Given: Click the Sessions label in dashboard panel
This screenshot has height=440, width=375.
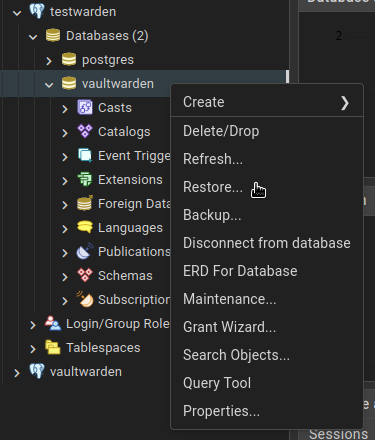Looking at the screenshot, I should tap(338, 433).
